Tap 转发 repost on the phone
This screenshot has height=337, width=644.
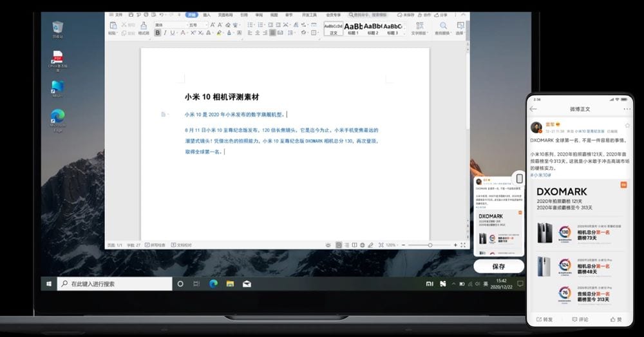[x=544, y=319]
